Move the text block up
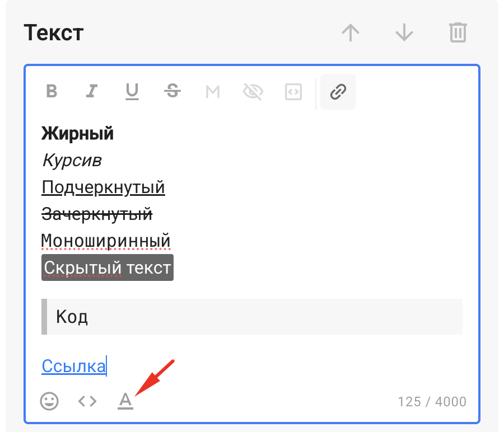The height and width of the screenshot is (432, 504). point(351,33)
